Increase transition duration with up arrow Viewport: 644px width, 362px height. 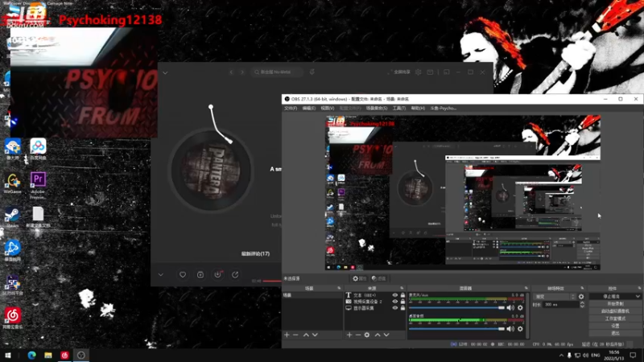coord(582,303)
